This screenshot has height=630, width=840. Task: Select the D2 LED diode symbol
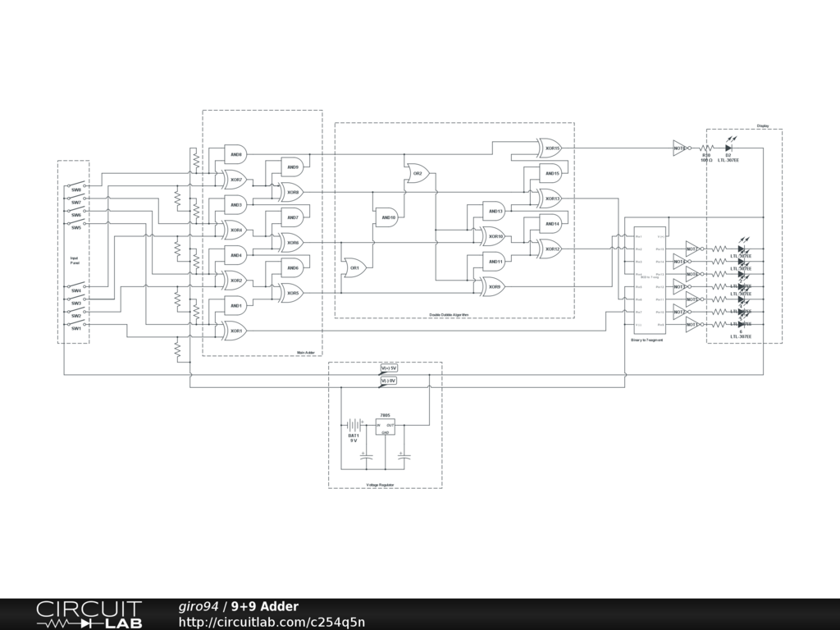point(728,148)
